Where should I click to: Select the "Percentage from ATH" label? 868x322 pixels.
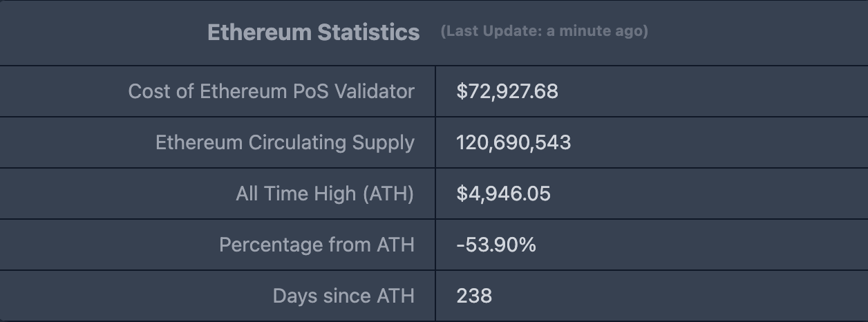click(317, 245)
